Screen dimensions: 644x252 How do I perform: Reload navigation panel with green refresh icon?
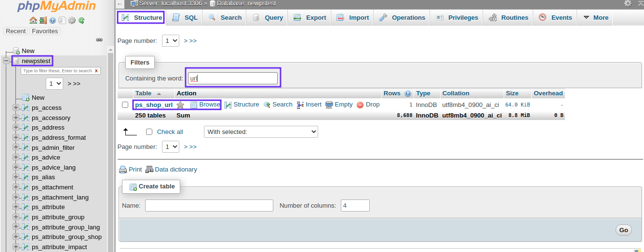pos(81,20)
